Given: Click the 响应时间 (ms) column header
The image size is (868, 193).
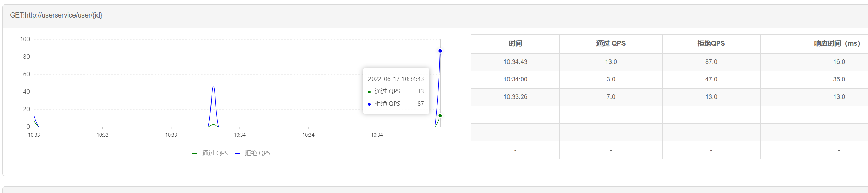Looking at the screenshot, I should pyautogui.click(x=837, y=44).
